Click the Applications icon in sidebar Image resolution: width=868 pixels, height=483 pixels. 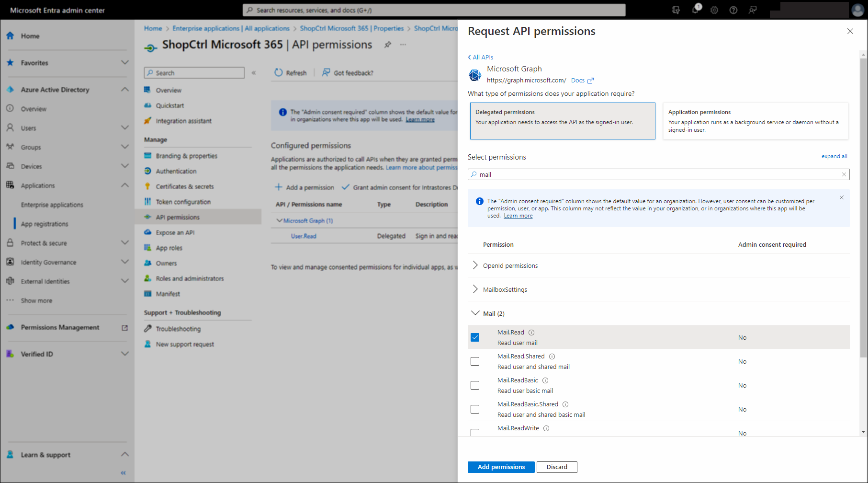10,185
